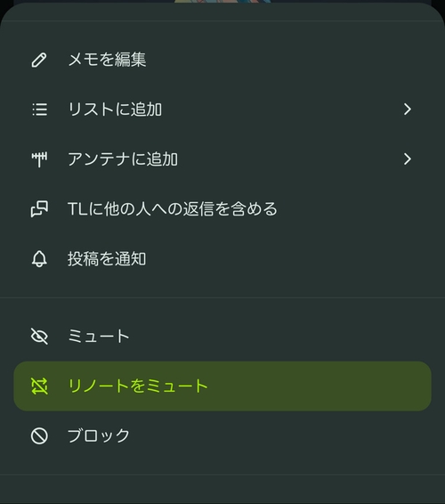This screenshot has width=445, height=504.
Task: Expand the アンテナに追加 submenu chevron
Action: (x=408, y=159)
